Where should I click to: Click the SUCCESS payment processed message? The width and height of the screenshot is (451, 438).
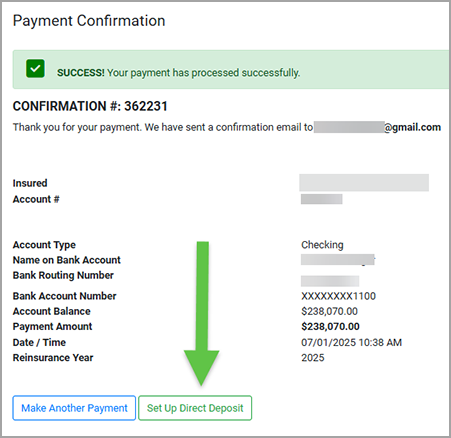[178, 73]
